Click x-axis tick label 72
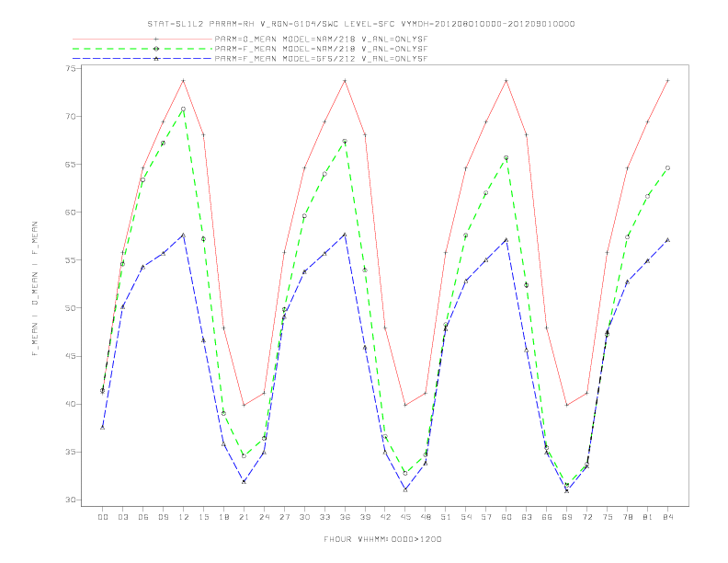The image size is (728, 563). [586, 517]
